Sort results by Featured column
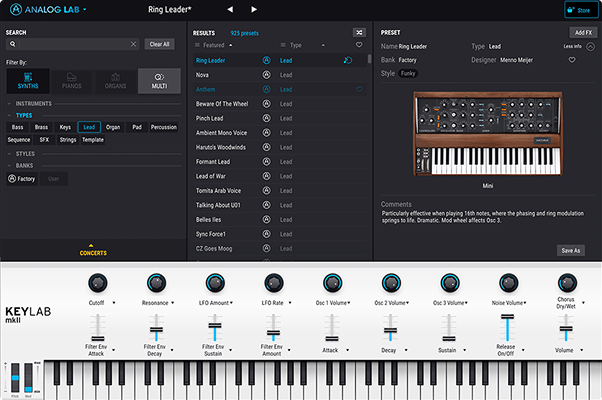The width and height of the screenshot is (602, 400). [x=213, y=45]
